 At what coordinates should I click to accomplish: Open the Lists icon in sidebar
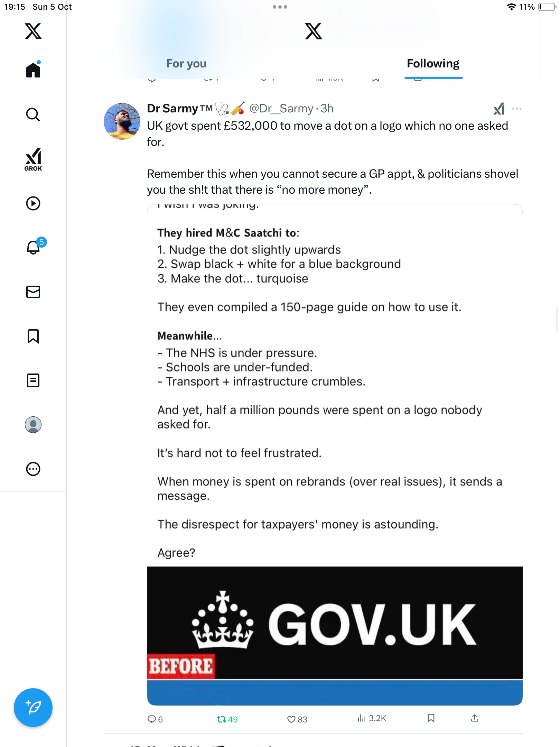33,380
